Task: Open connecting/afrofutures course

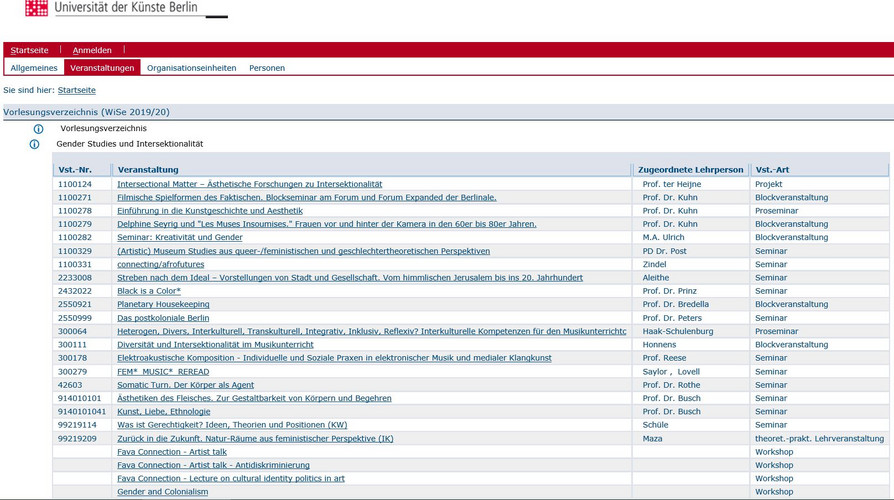Action: [161, 264]
